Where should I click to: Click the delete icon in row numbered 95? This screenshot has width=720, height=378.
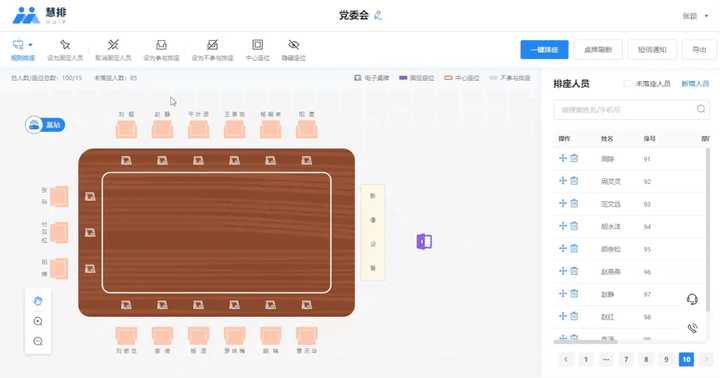click(x=574, y=248)
